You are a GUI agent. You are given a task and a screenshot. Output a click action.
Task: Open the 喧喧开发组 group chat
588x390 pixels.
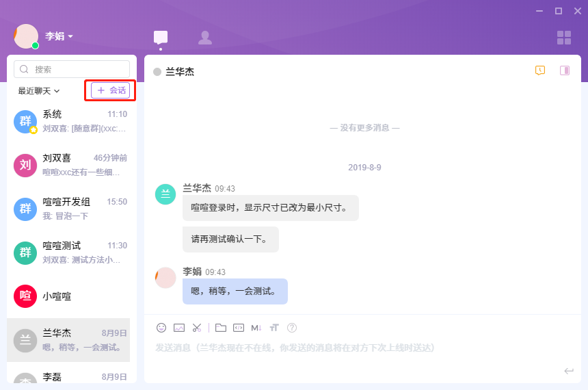(72, 208)
